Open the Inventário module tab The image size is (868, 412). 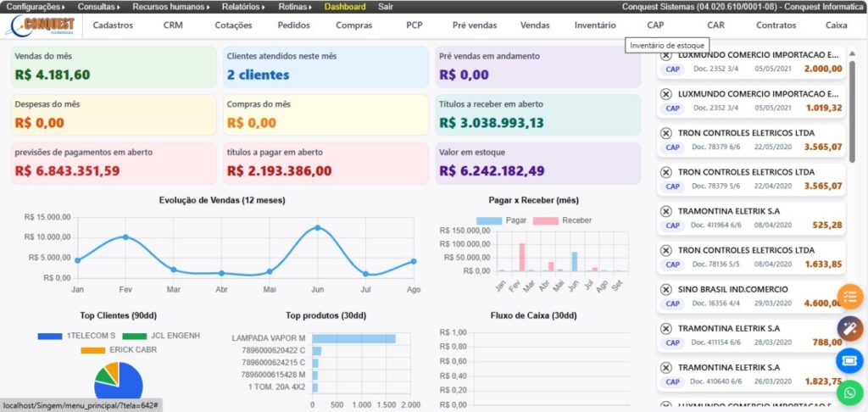(594, 25)
